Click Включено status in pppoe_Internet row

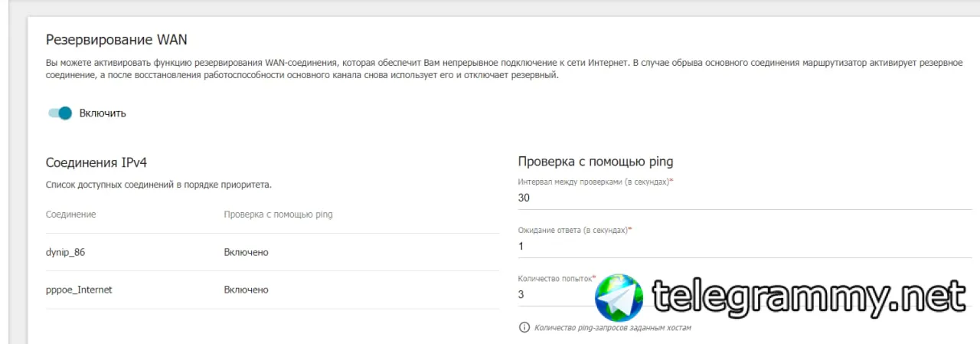(246, 290)
